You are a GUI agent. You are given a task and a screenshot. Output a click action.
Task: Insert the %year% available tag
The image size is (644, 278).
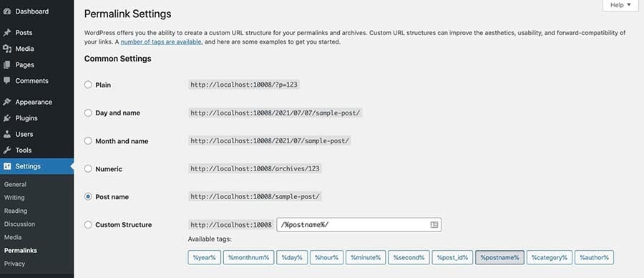[204, 257]
